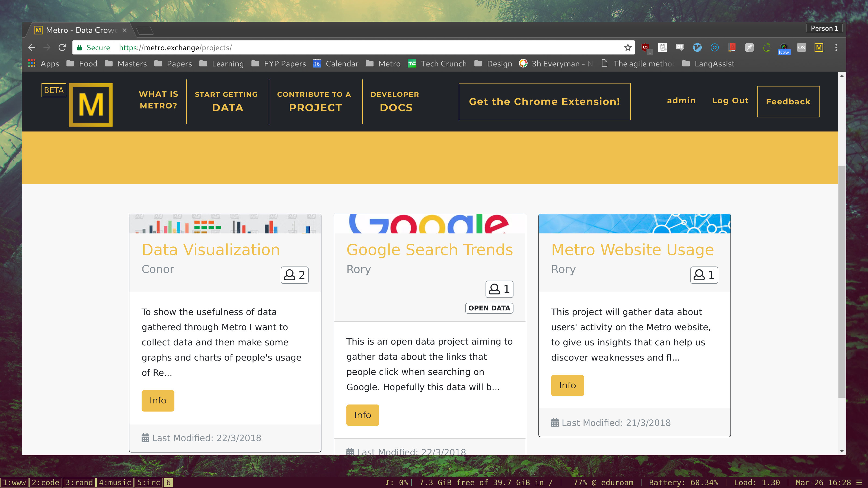Click Info on Metro Website Usage card

[567, 385]
